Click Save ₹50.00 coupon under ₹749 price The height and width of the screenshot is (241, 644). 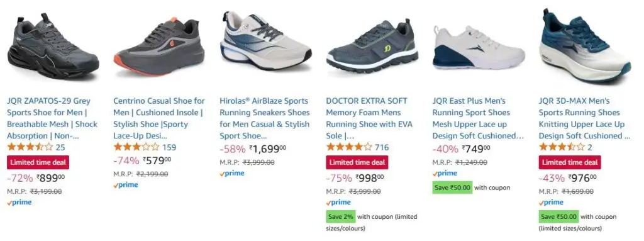click(x=452, y=188)
